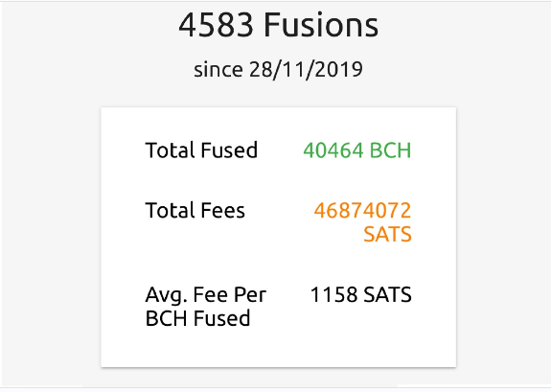This screenshot has width=551, height=392.
Task: Click the "4583 Fusions" heading
Action: click(278, 25)
